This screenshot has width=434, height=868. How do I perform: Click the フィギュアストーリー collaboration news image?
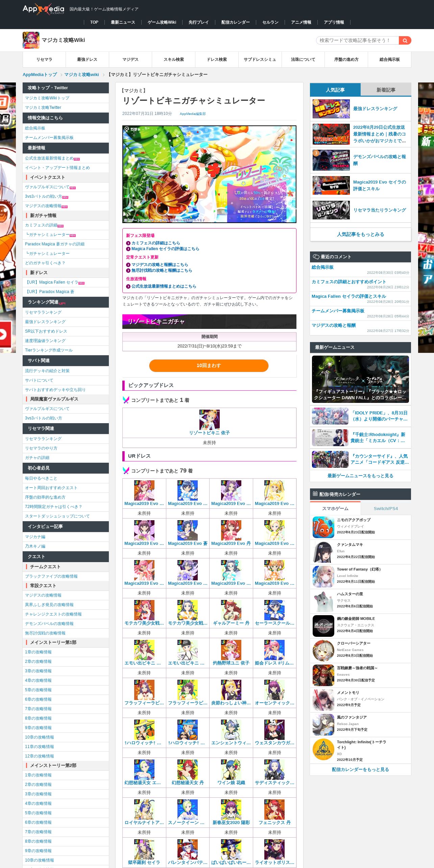coord(360,379)
